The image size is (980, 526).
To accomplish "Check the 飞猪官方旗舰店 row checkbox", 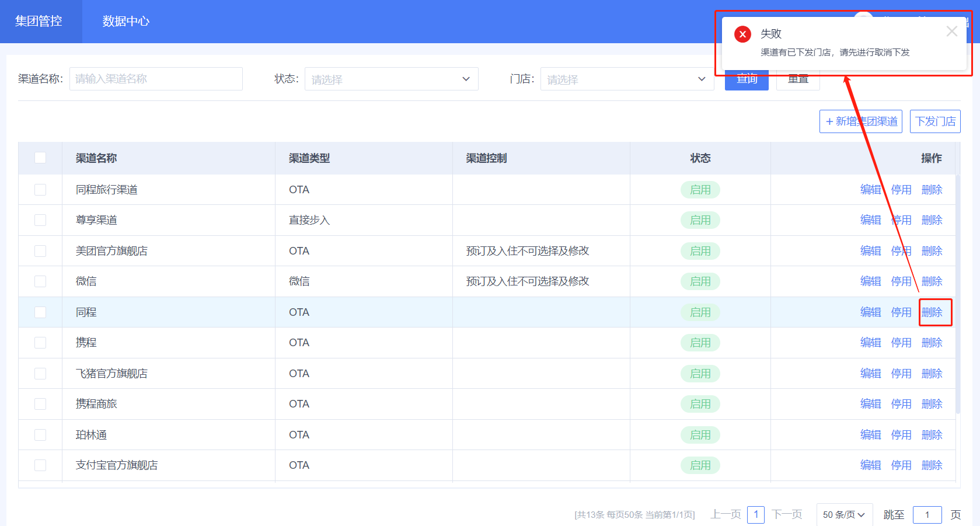I will click(x=40, y=374).
